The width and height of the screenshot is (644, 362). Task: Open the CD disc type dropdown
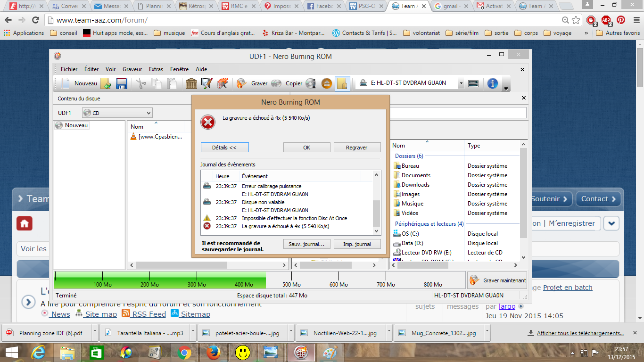coord(117,113)
